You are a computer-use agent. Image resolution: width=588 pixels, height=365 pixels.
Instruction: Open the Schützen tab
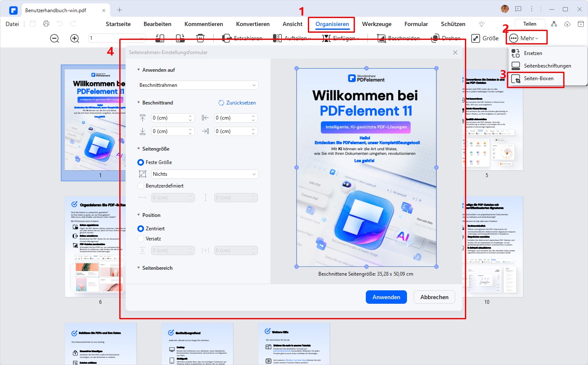(453, 24)
